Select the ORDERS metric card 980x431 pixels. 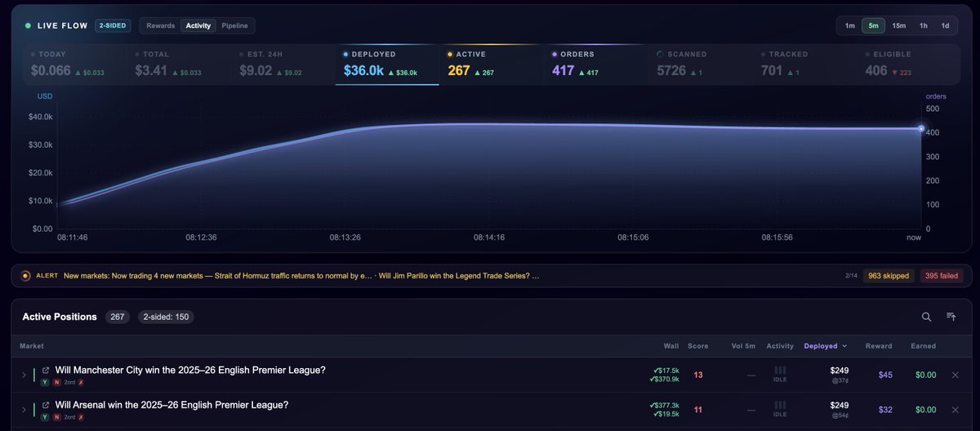[596, 64]
